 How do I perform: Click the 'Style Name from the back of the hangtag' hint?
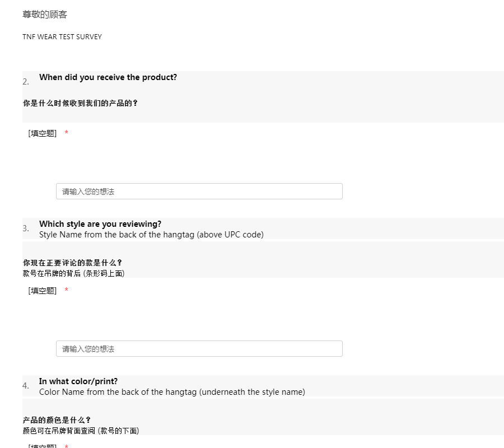151,235
